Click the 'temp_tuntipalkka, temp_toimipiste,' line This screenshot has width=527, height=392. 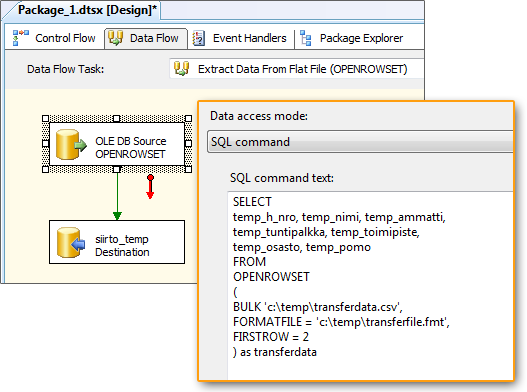326,232
